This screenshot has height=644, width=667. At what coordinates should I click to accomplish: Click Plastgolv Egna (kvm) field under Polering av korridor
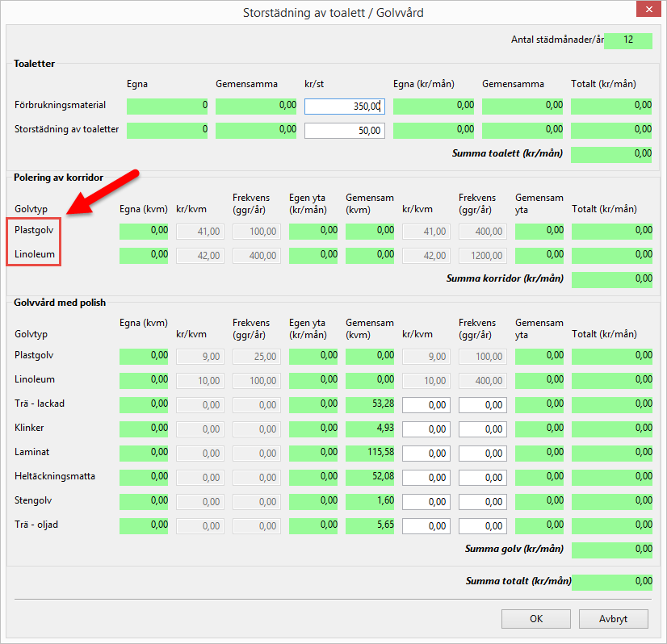pyautogui.click(x=144, y=232)
